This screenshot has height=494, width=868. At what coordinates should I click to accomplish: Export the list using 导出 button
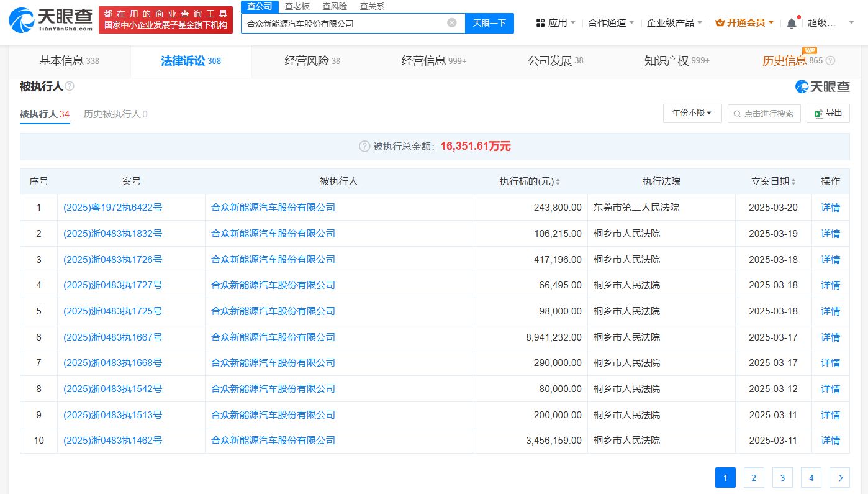tap(828, 113)
